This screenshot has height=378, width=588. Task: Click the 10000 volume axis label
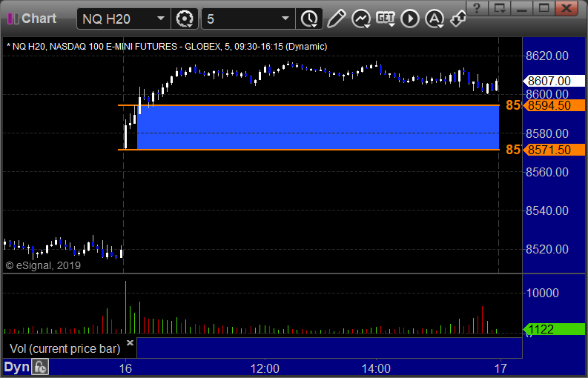[542, 293]
